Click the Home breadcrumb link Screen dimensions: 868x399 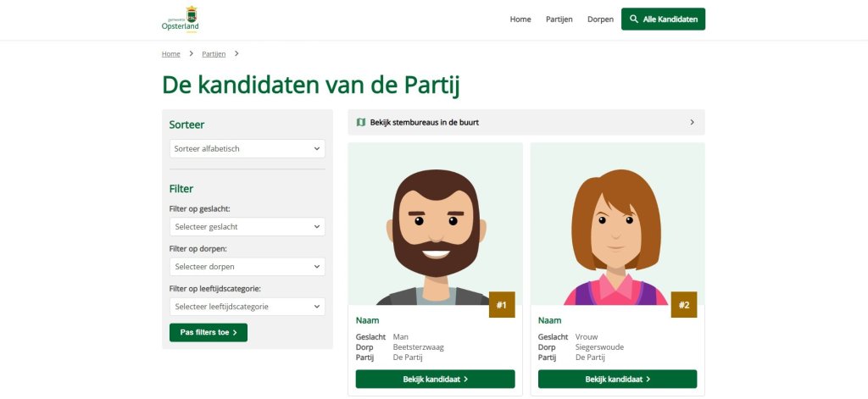pos(171,54)
